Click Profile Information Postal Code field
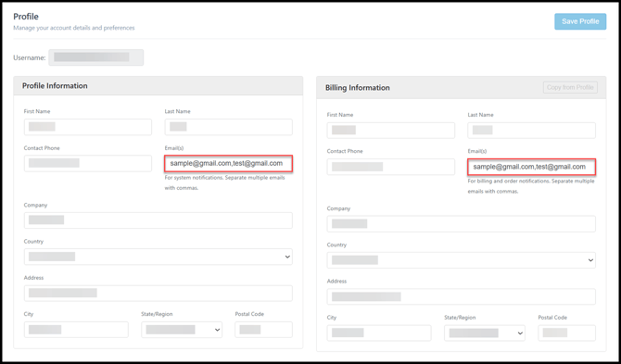Viewport: 621px width, 364px height. [x=264, y=330]
